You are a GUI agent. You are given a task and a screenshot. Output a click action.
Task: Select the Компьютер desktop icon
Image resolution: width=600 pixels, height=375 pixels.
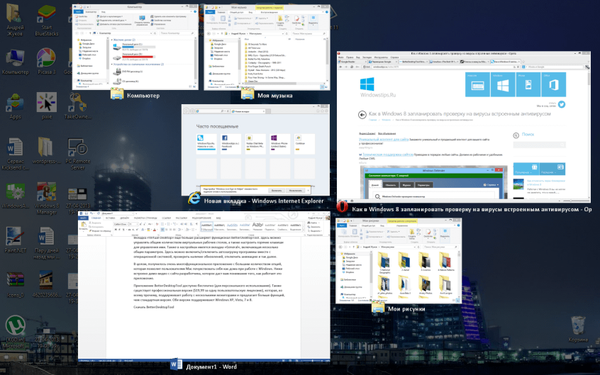(15, 61)
